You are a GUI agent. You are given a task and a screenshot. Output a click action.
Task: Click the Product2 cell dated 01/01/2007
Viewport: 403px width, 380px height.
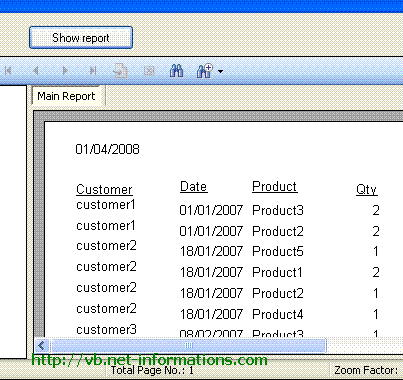coord(278,231)
